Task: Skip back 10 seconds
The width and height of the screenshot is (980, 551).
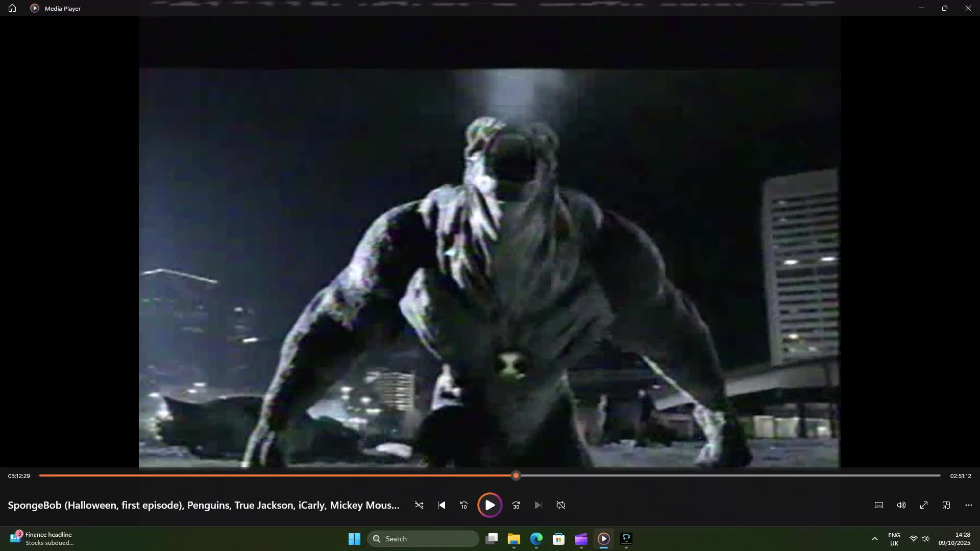Action: tap(464, 505)
